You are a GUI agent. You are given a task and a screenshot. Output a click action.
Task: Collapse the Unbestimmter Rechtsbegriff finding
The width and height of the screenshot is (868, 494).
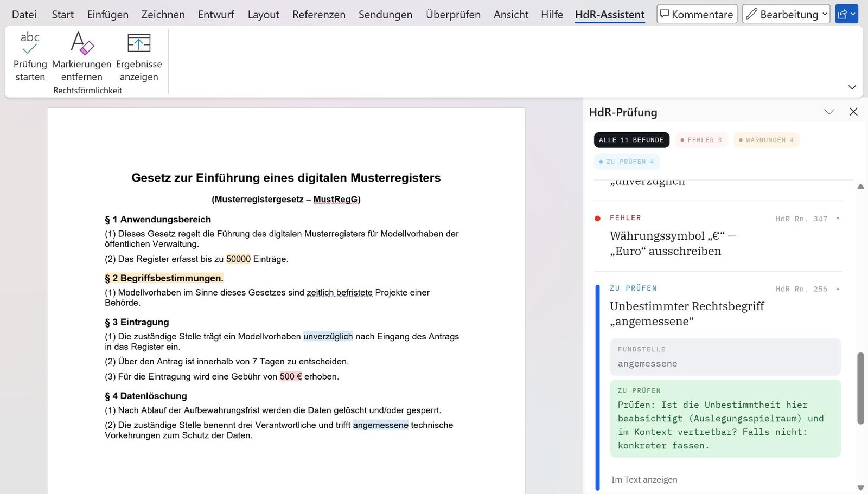click(x=838, y=289)
